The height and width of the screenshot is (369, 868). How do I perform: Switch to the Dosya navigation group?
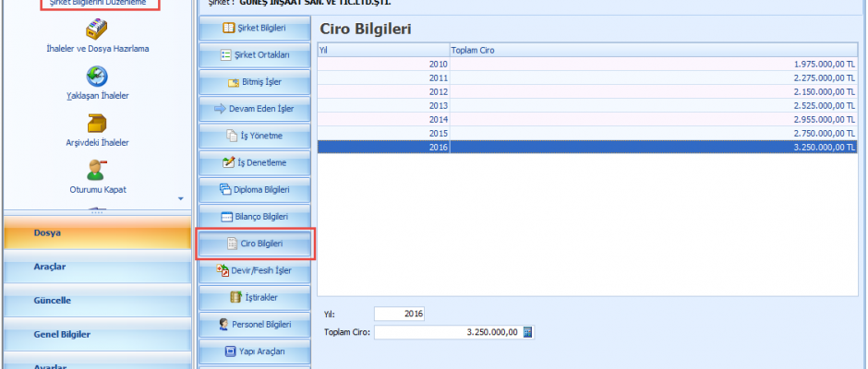[96, 233]
